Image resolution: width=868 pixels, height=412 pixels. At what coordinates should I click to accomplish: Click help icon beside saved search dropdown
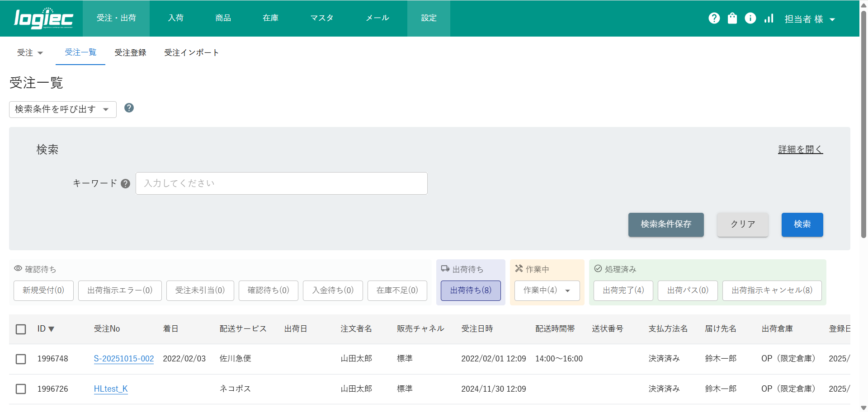[x=129, y=108]
